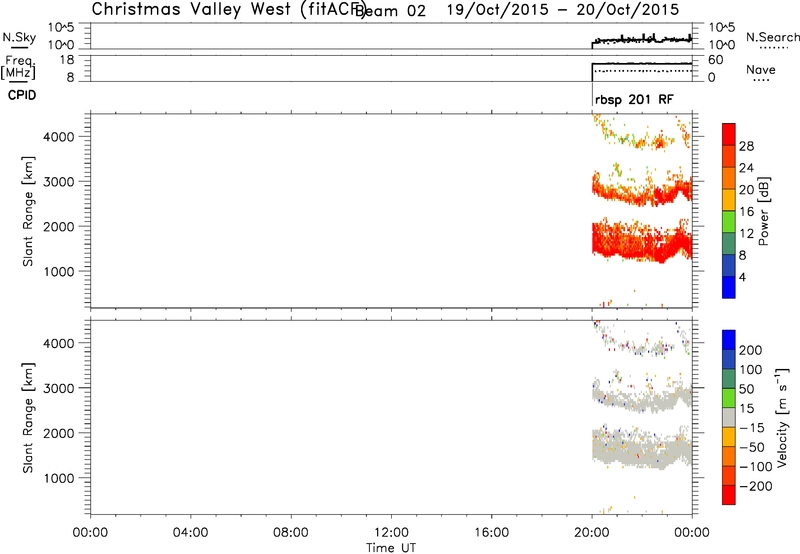Viewport: 800px width, 554px height.
Task: Click the blue top of Velocity colorbar
Action: pos(729,340)
